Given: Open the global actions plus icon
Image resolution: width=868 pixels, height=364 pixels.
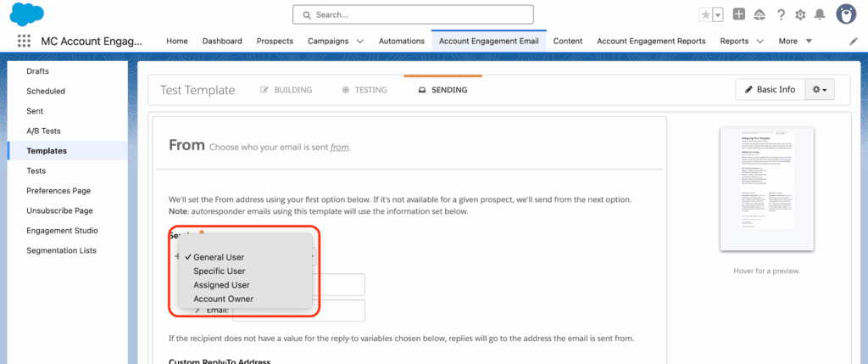Looking at the screenshot, I should click(739, 14).
